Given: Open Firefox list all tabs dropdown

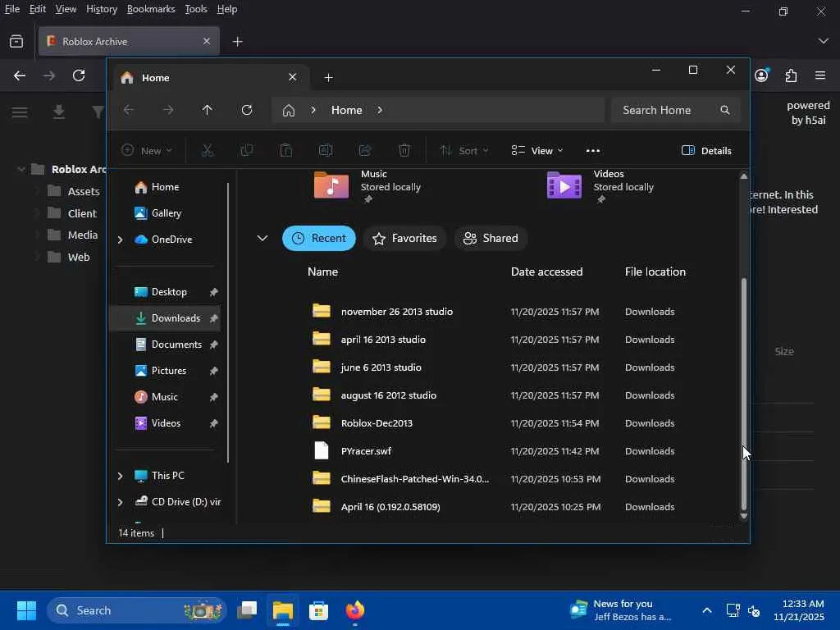Looking at the screenshot, I should click(823, 41).
